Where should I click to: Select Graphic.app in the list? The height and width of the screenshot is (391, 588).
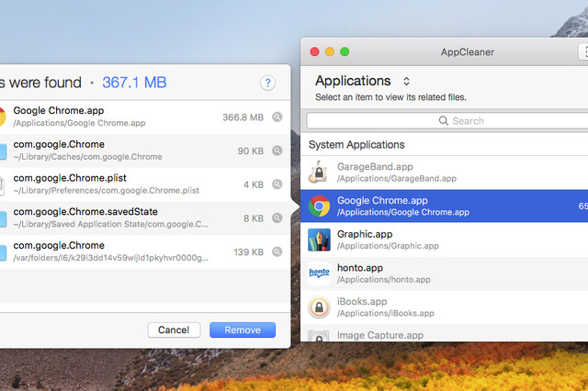tap(444, 240)
